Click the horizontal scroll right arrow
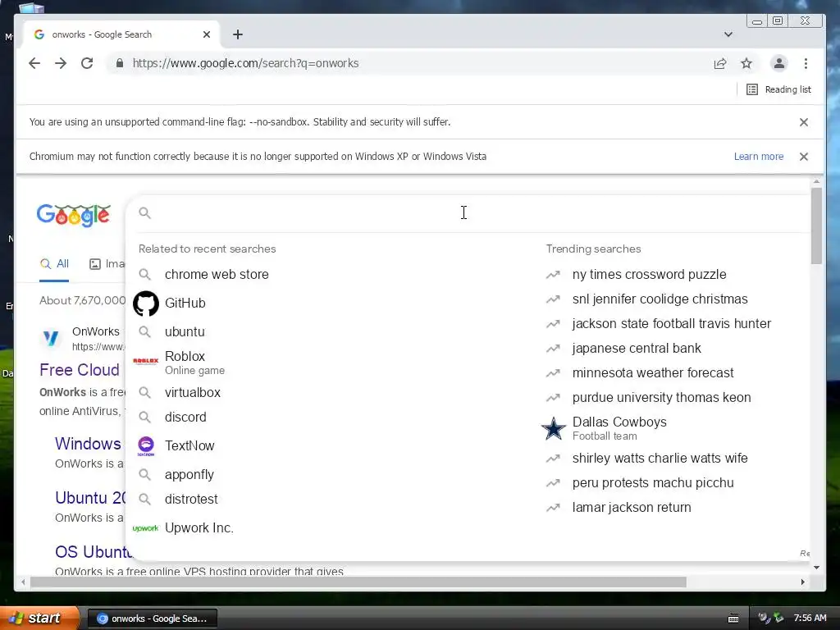The width and height of the screenshot is (840, 630). 802,582
